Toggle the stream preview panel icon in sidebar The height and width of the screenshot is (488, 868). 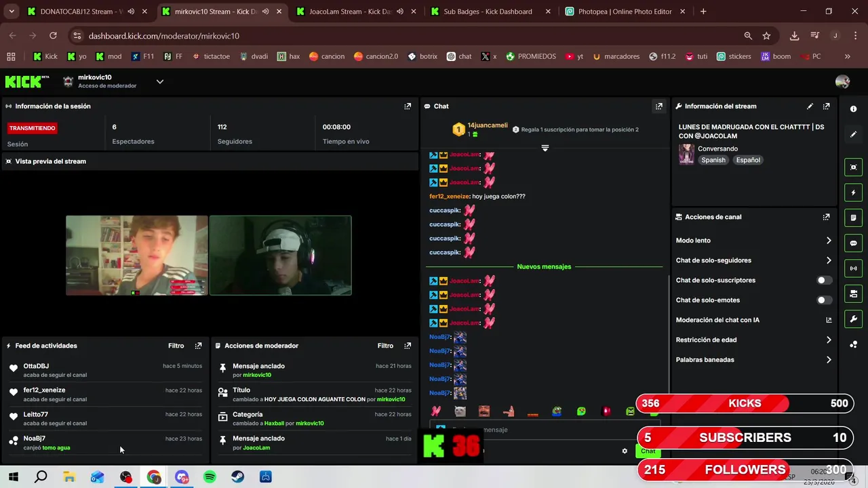[853, 167]
